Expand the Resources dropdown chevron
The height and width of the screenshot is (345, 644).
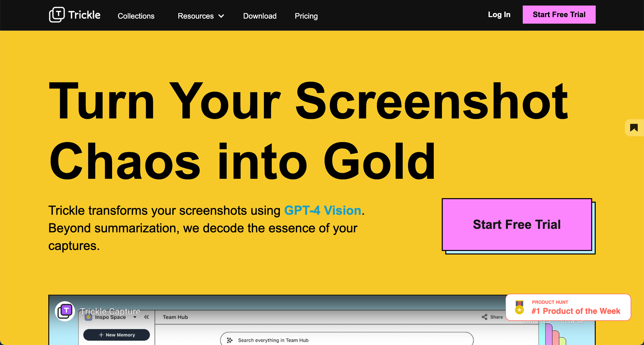(x=221, y=16)
